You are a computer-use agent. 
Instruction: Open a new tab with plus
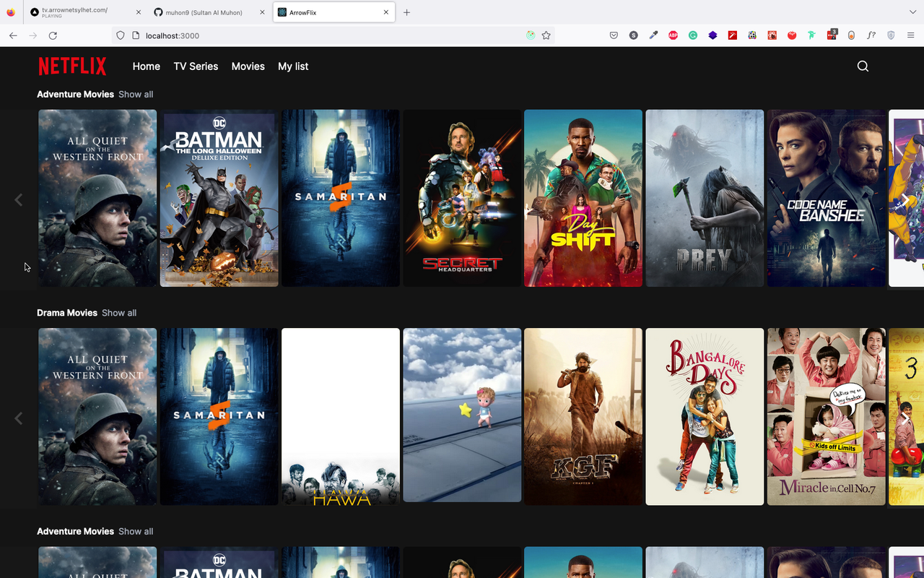point(406,12)
